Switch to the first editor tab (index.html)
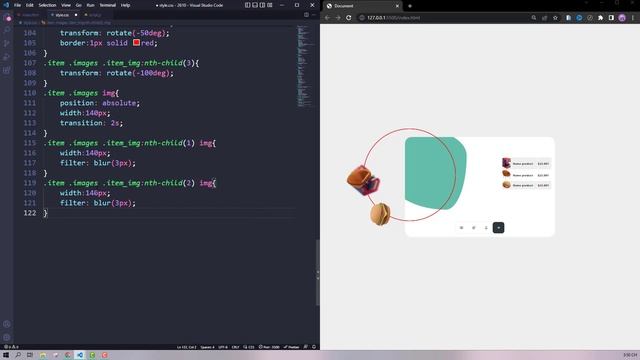Image resolution: width=640 pixels, height=360 pixels. (x=30, y=15)
